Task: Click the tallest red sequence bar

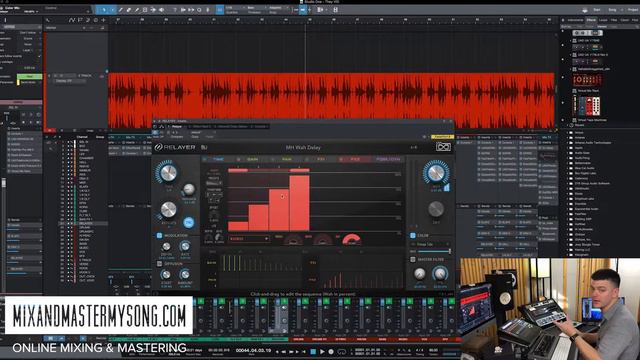Action: tap(299, 203)
